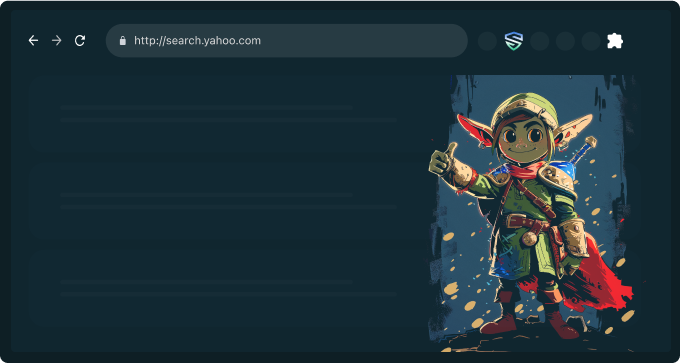Reload the page with the refresh icon

[x=80, y=41]
